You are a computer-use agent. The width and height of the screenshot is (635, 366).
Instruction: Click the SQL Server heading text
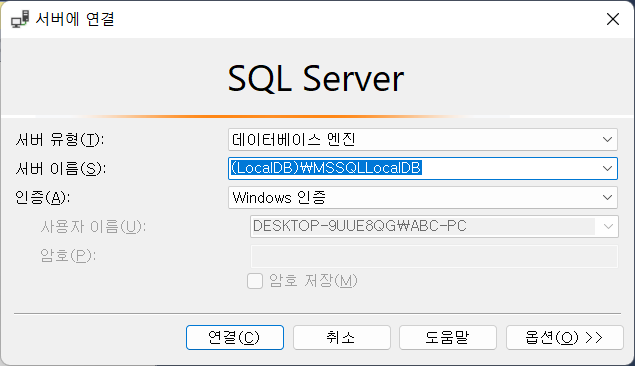tap(316, 79)
